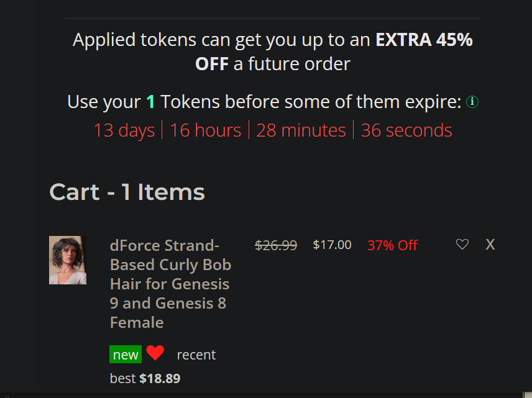Click "36 seconds" in the countdown timer

click(406, 130)
